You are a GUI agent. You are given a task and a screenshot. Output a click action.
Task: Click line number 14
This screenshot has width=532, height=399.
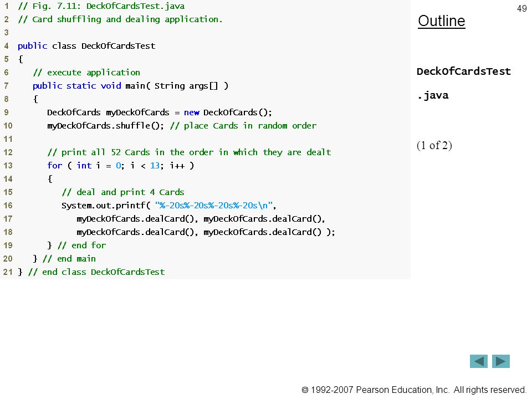pyautogui.click(x=8, y=179)
